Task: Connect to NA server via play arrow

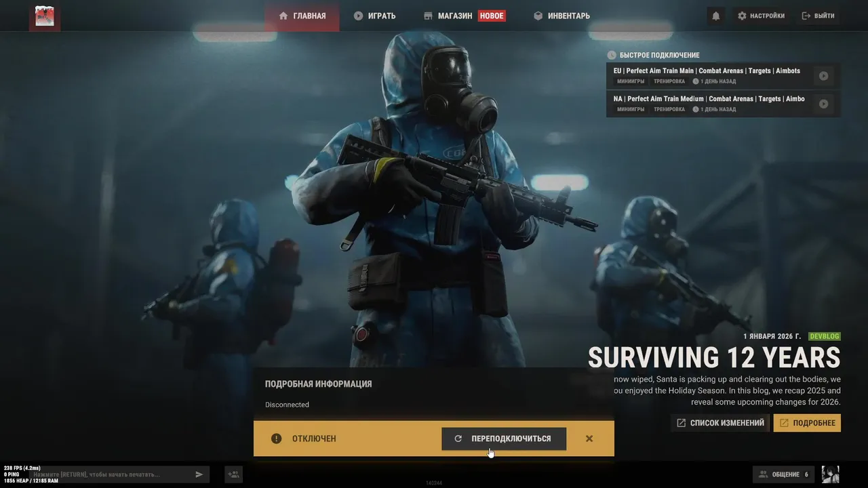Action: 823,104
